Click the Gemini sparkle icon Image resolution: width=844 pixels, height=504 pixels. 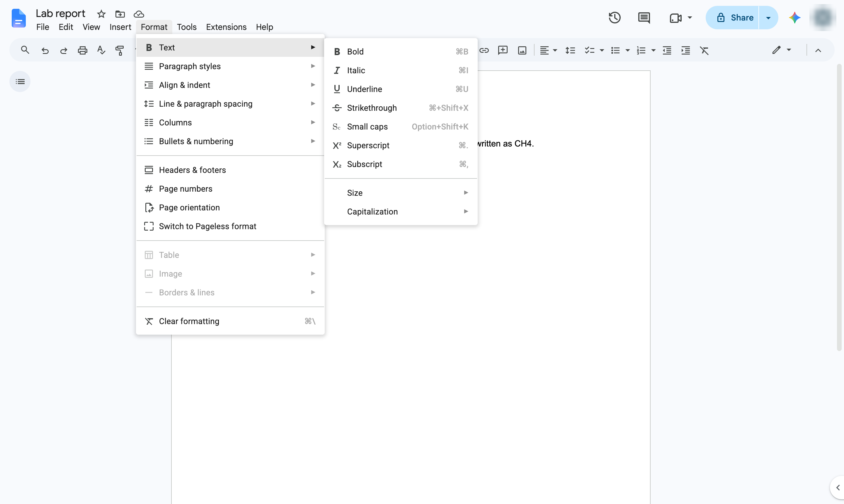point(794,18)
